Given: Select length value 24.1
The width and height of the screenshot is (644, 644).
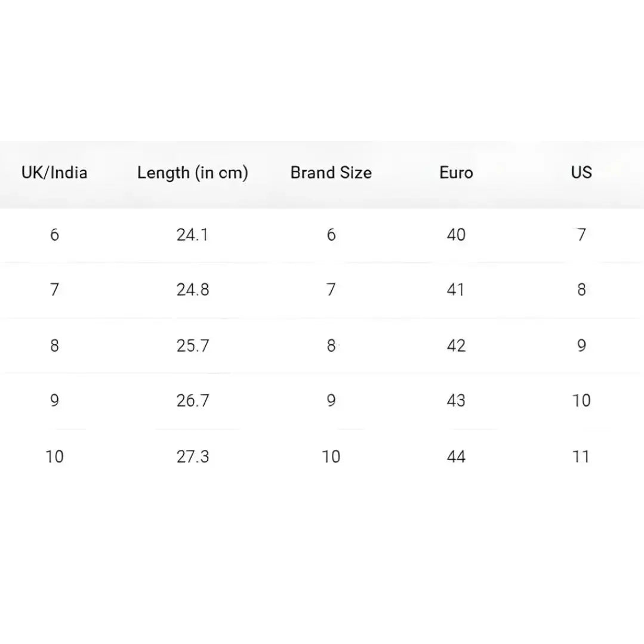Looking at the screenshot, I should tap(192, 235).
